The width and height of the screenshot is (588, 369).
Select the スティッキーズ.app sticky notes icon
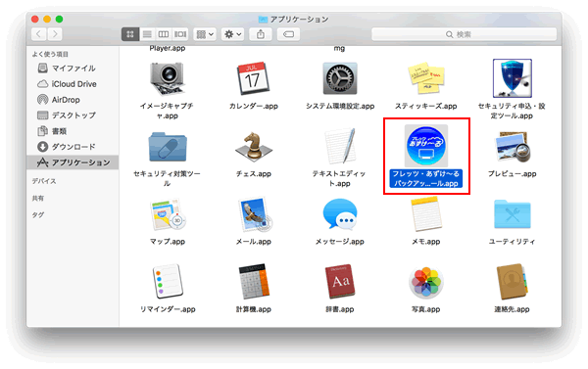(426, 78)
